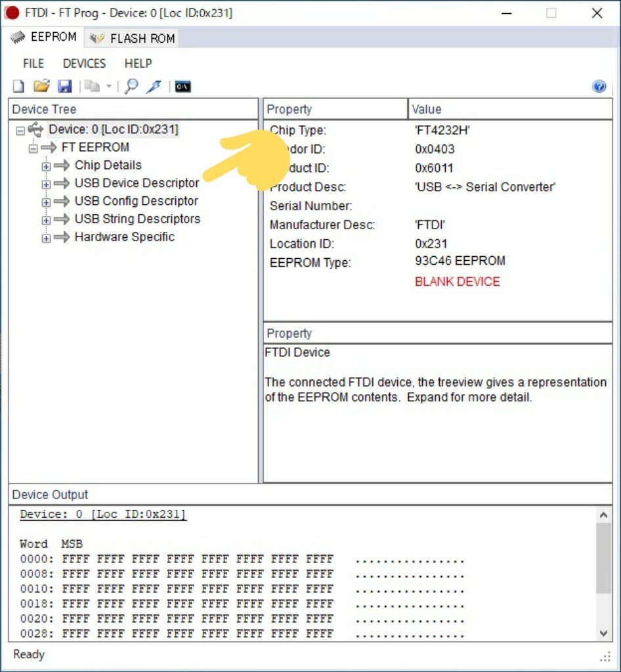Scan for connected FTDI devices
This screenshot has height=672, width=621.
point(131,86)
